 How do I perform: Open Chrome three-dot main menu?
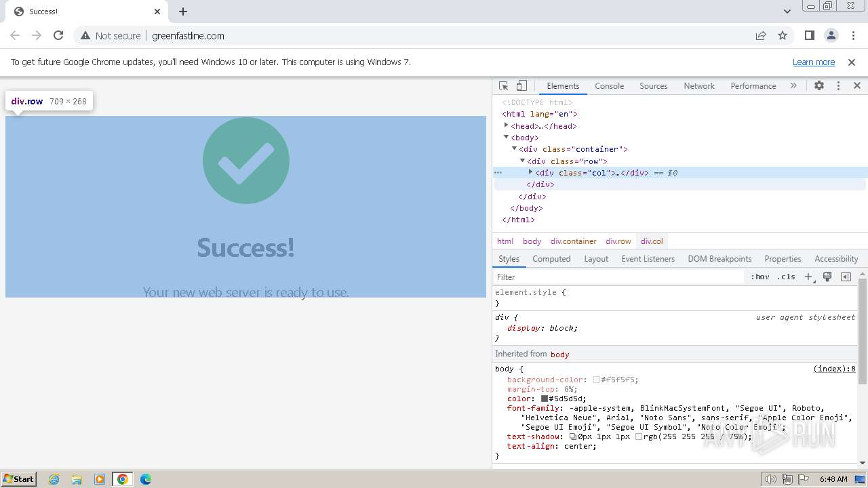852,35
